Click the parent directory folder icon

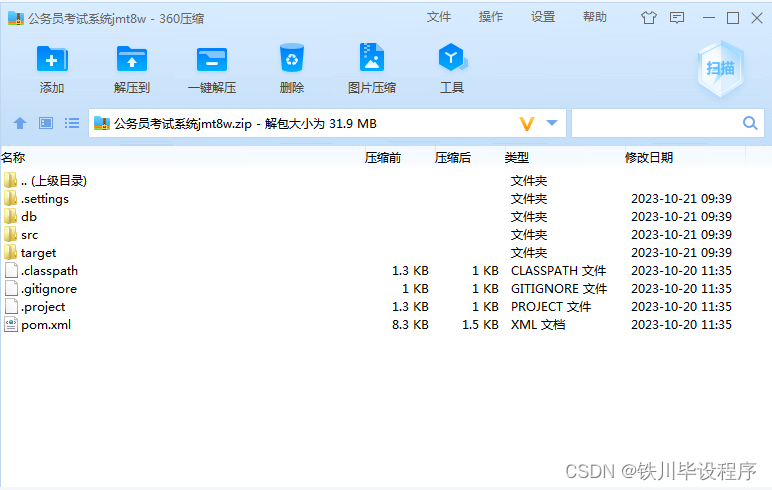10,180
